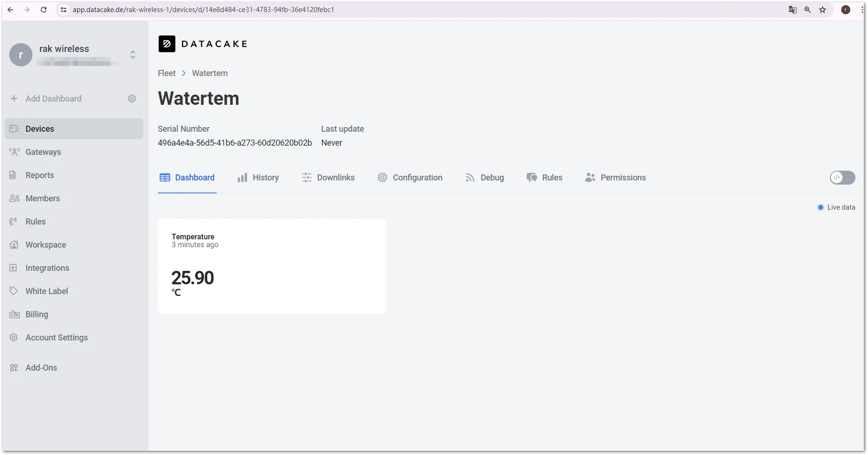Viewport: 868px width, 455px height.
Task: Open the Configuration tab
Action: 410,178
